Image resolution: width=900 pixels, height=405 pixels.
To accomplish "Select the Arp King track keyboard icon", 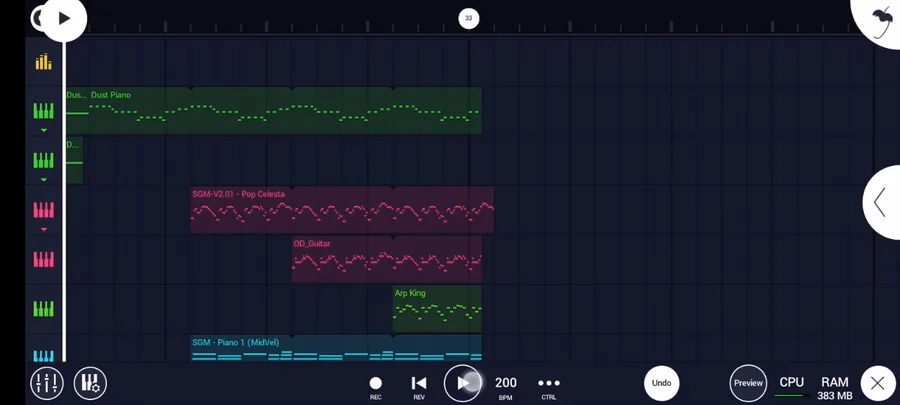I will 44,309.
